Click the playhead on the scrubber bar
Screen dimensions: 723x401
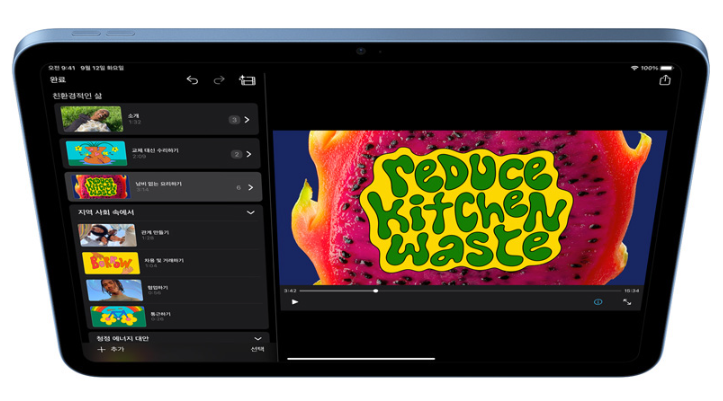pos(376,291)
